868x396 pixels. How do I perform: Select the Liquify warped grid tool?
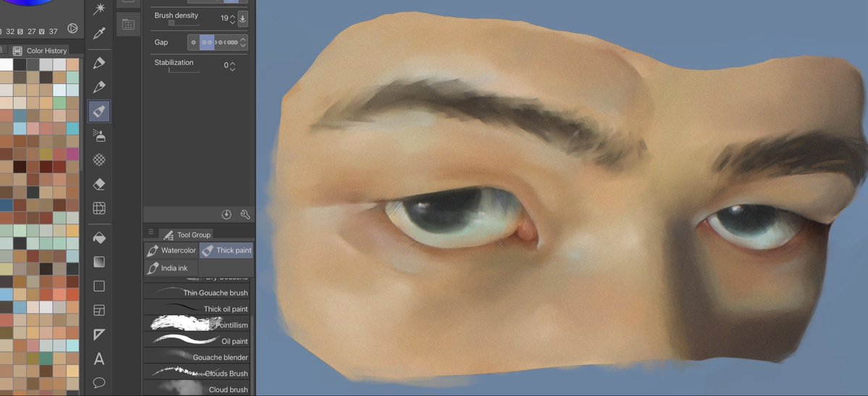99,208
